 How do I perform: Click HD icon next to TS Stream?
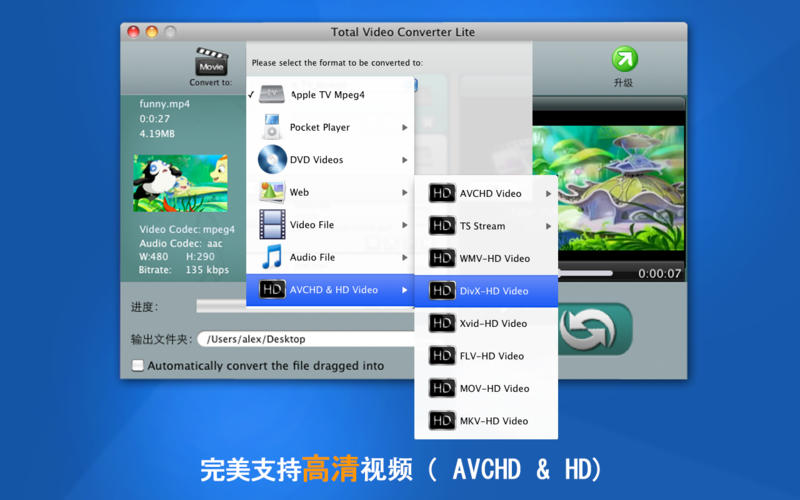(x=442, y=226)
